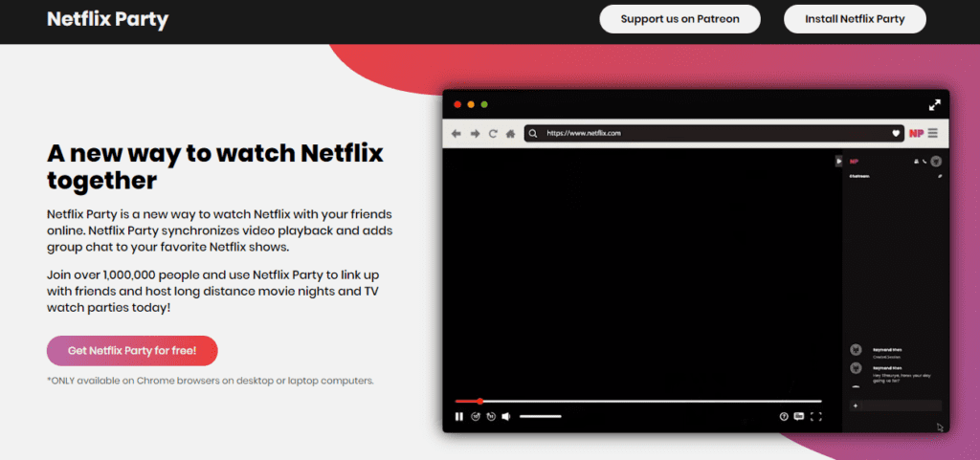Click the 10-second skip icon next to pause

[476, 416]
